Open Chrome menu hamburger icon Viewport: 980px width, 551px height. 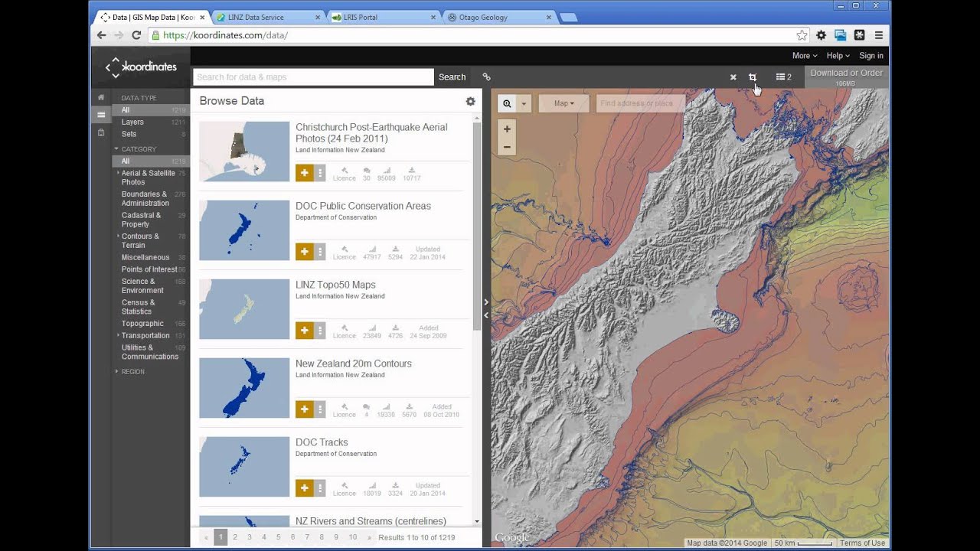tap(878, 35)
